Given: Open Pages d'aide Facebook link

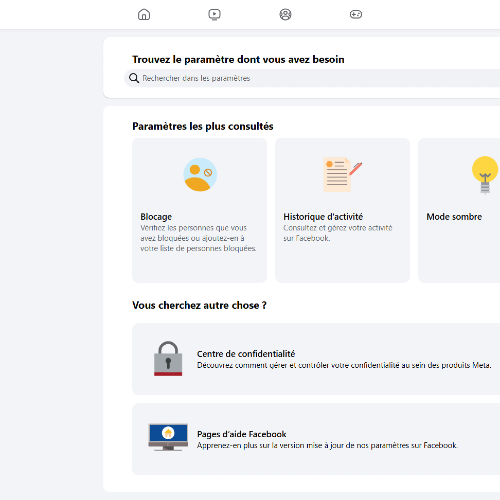Looking at the screenshot, I should (242, 434).
